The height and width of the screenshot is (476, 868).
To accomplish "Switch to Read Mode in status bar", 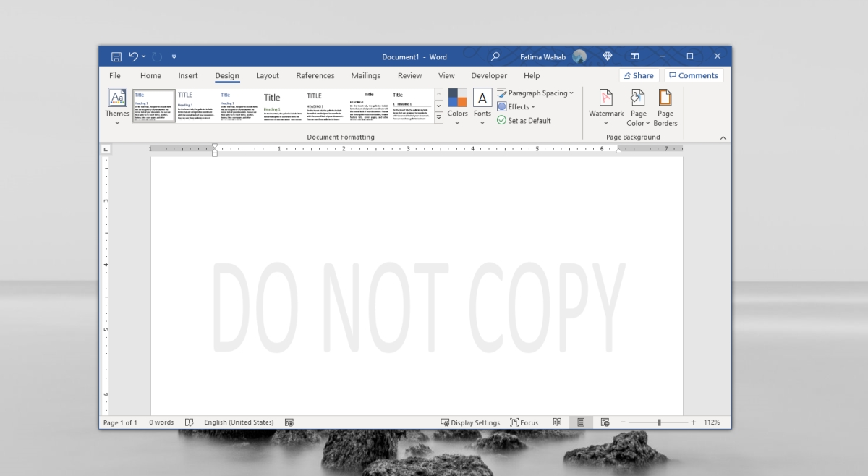I will click(x=557, y=422).
